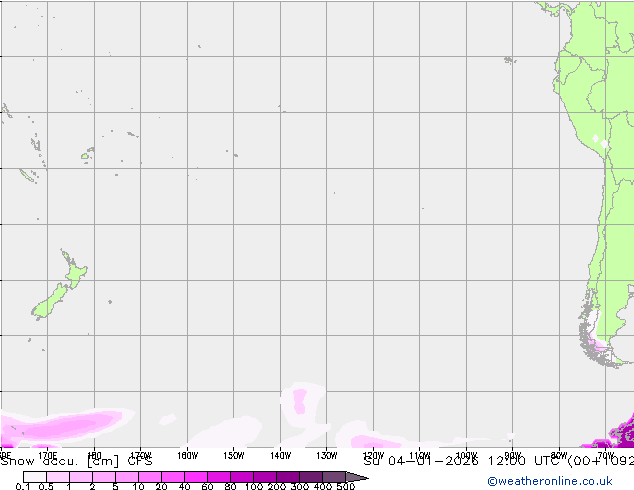Viewport: 634px width, 490px height.
Task: Select the 2–5 cm legend color box
Action: pyautogui.click(x=104, y=477)
